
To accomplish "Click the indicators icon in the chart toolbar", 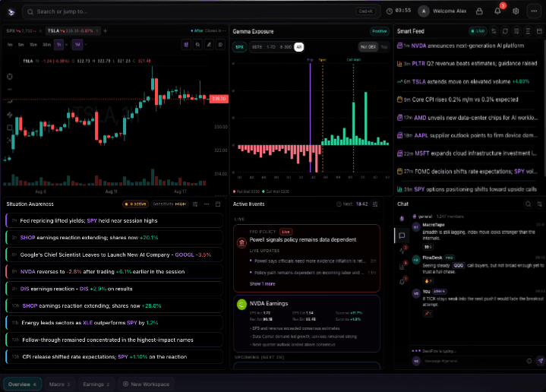I will pyautogui.click(x=186, y=45).
